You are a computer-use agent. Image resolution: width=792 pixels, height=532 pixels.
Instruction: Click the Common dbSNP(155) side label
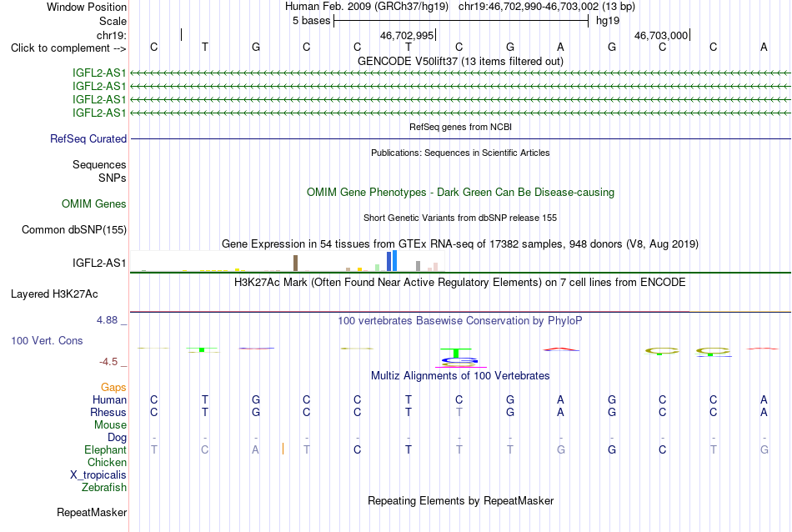73,230
